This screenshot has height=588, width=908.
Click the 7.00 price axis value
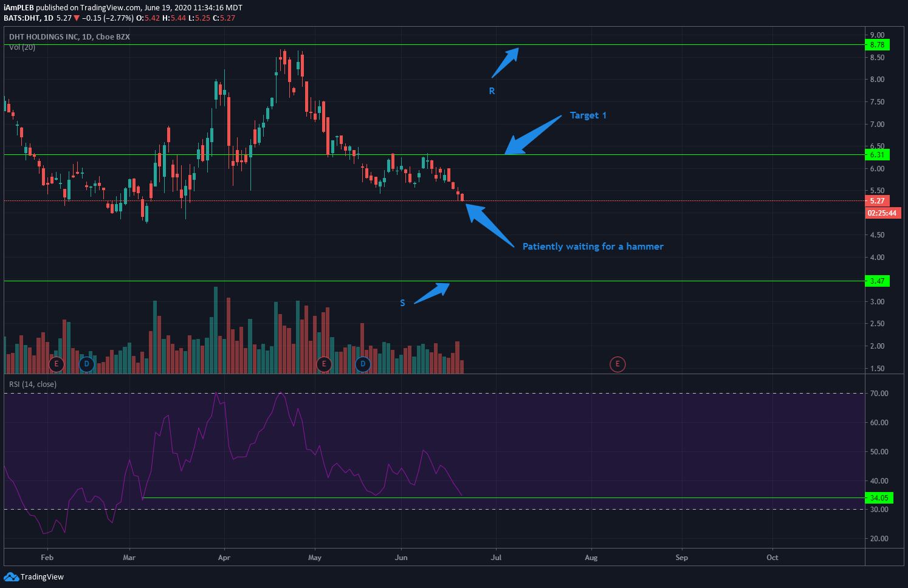(x=877, y=125)
